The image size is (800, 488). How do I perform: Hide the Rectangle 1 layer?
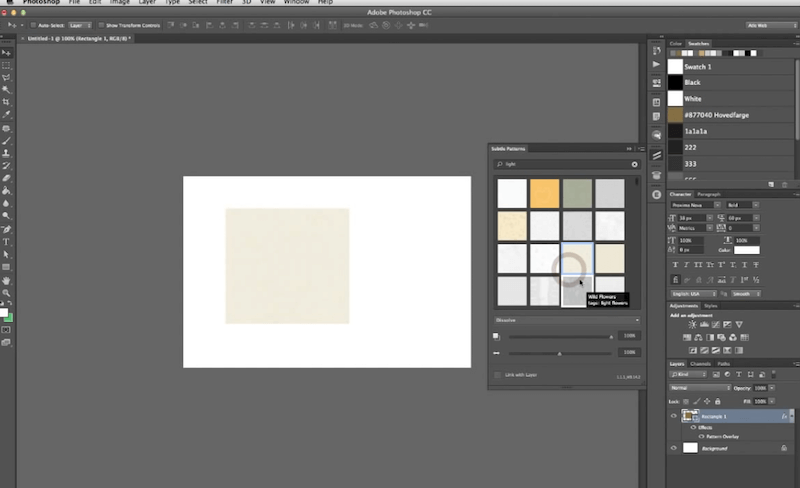coord(673,416)
